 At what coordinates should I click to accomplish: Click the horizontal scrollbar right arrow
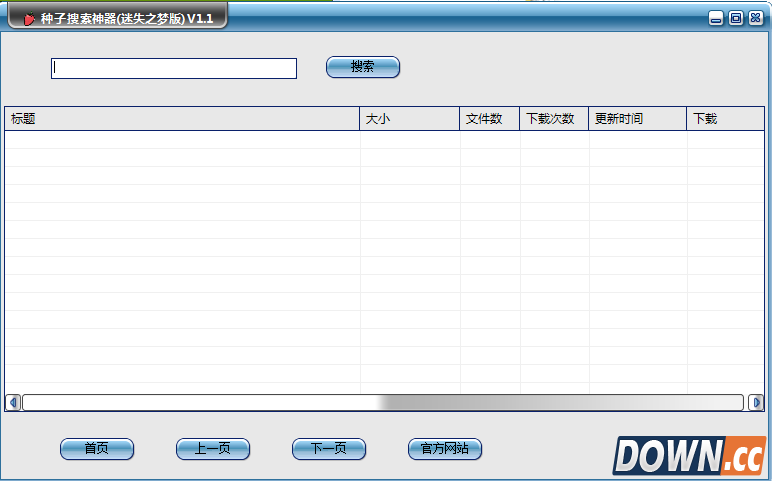(756, 402)
